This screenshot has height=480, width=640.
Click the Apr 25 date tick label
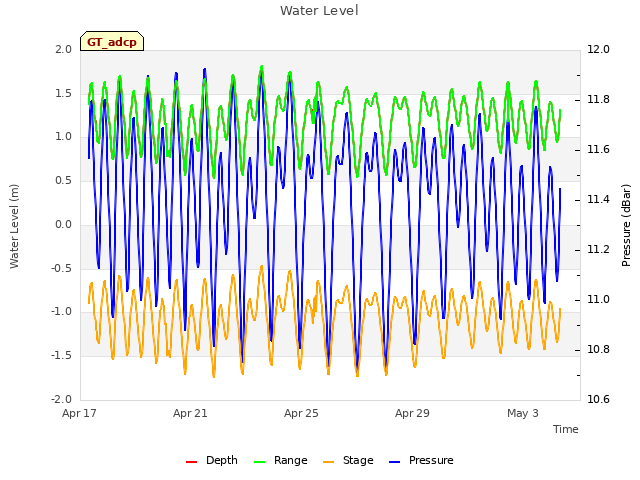(301, 413)
